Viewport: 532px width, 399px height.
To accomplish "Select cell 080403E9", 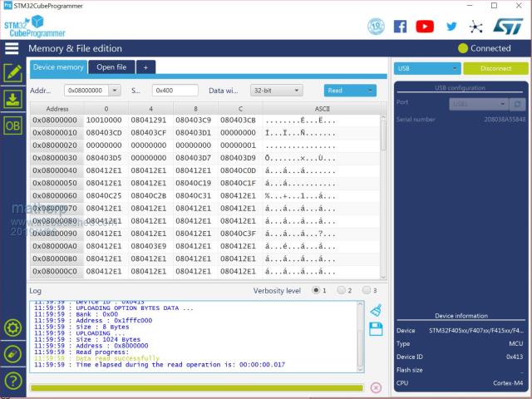I will [x=149, y=246].
